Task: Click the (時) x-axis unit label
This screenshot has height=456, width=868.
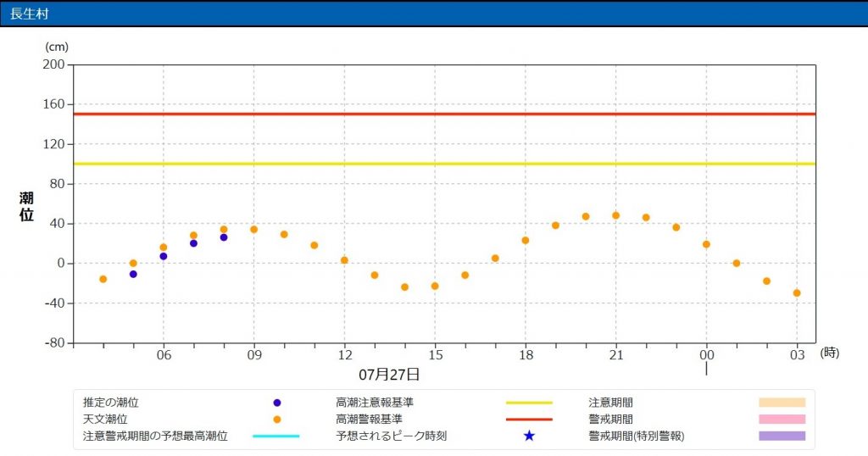Action: pos(829,353)
